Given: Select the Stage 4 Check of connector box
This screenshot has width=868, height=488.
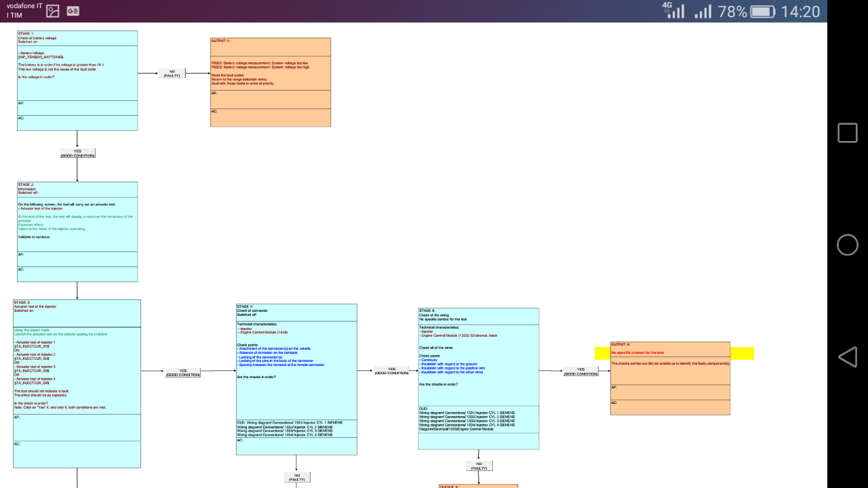Looking at the screenshot, I should coord(296,379).
